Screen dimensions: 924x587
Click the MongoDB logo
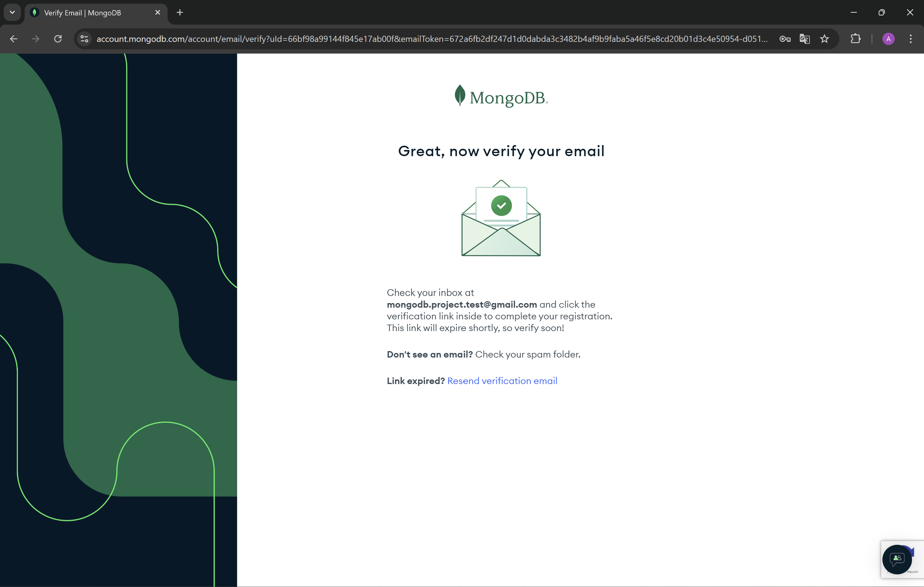[501, 97]
